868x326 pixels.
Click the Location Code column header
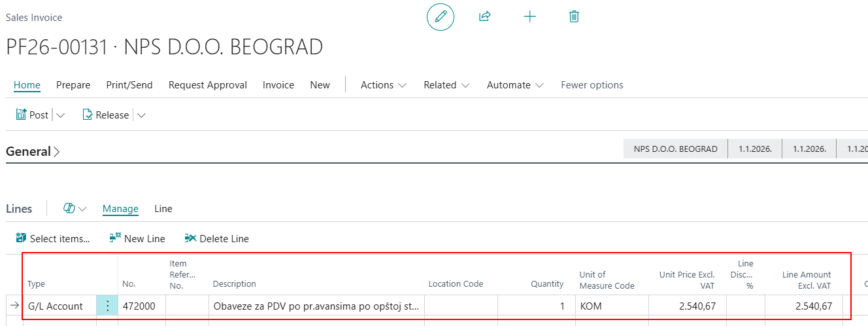tap(456, 284)
